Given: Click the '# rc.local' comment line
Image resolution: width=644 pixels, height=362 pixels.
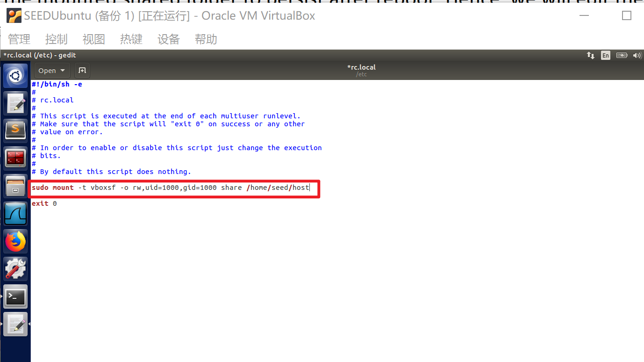Looking at the screenshot, I should pyautogui.click(x=53, y=100).
